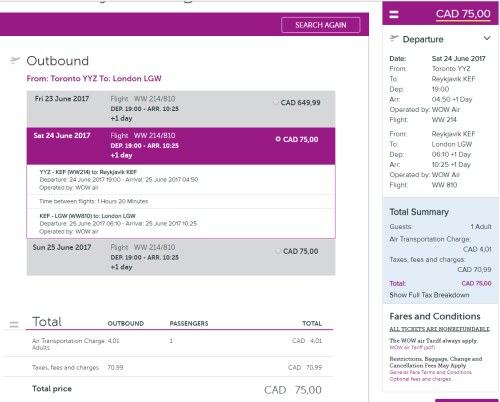The image size is (500, 402).
Task: Click the CAD 75,00 total in header
Action: pos(463,14)
